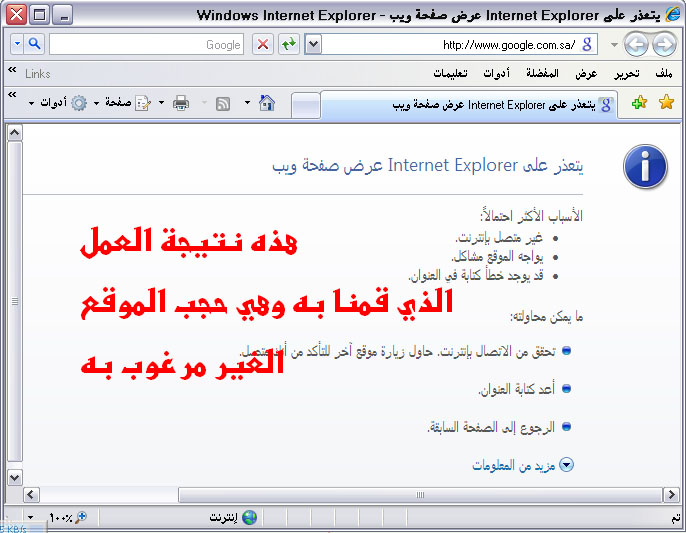The width and height of the screenshot is (686, 533).
Task: Click الرجوع إلى الصفحة السابقة link text
Action: [x=491, y=427]
